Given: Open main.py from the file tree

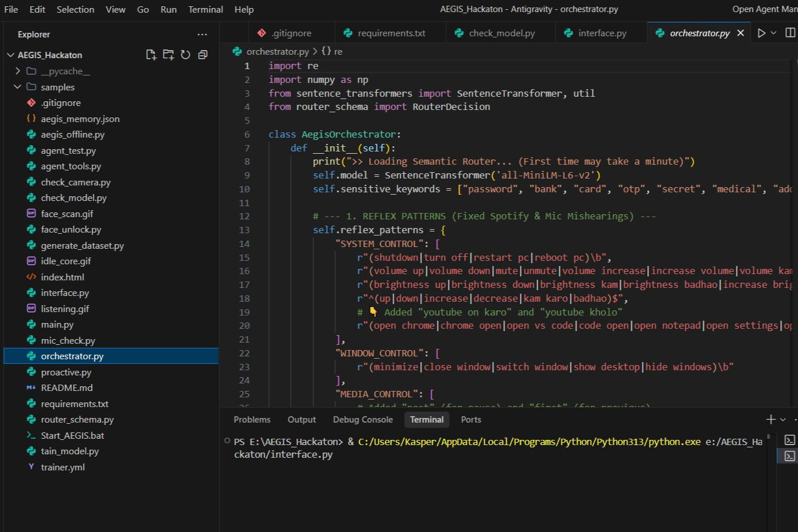Looking at the screenshot, I should pos(57,325).
